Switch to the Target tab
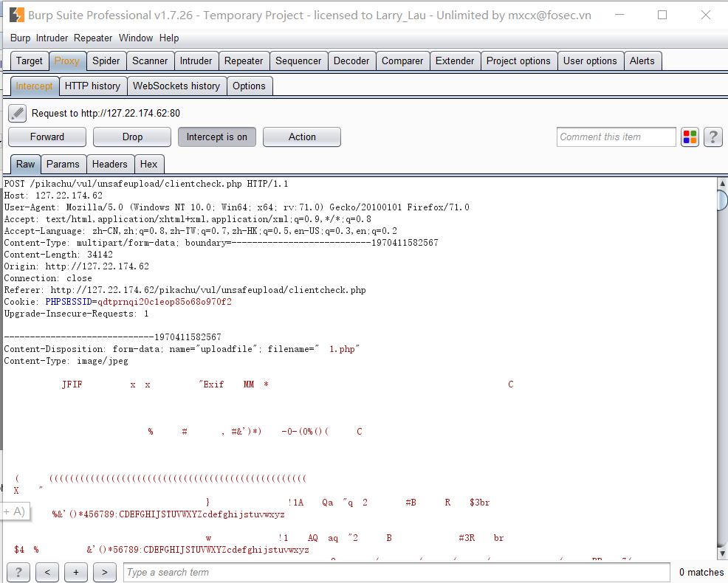This screenshot has width=728, height=583. 30,61
